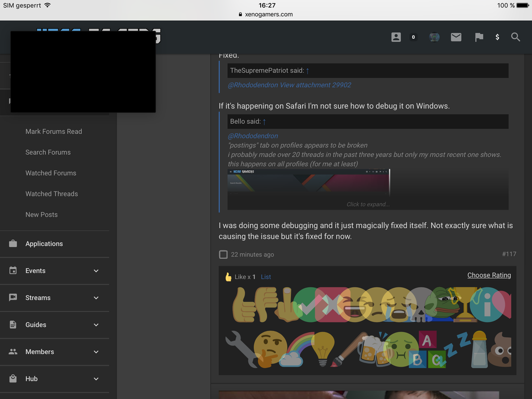Give the gold trophy winner rating
Viewport: 532px width, 399px height.
465,304
